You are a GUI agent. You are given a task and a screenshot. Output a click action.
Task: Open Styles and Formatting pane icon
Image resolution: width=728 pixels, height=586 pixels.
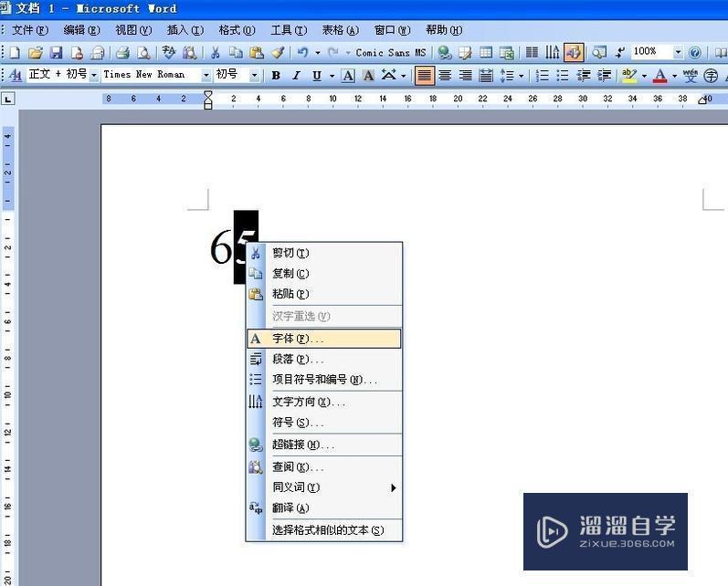click(15, 75)
